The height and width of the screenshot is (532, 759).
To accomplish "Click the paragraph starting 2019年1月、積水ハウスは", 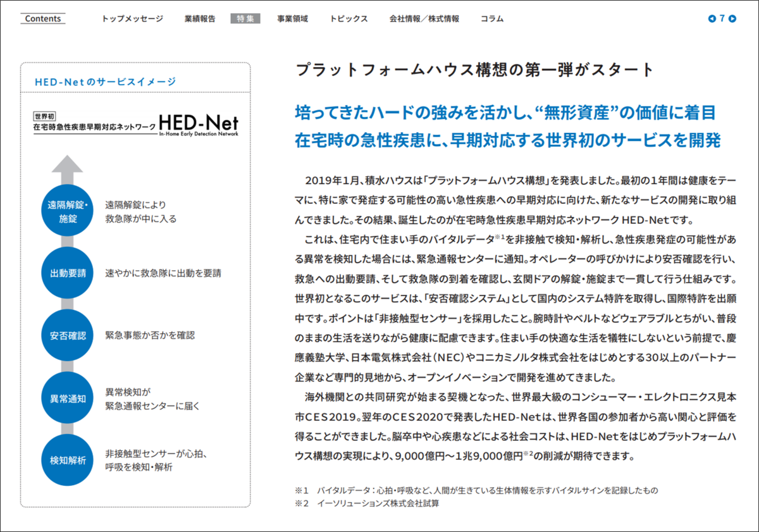I will tap(515, 200).
